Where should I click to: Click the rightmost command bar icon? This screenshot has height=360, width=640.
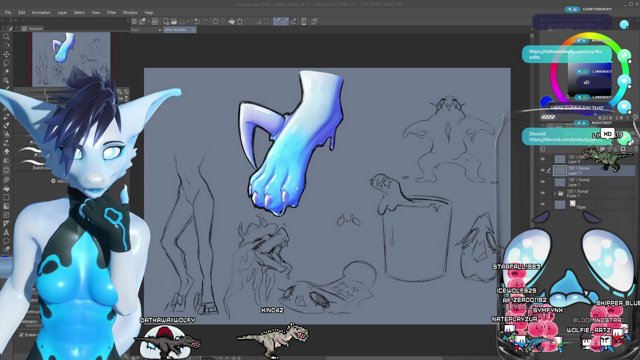pyautogui.click(x=314, y=22)
